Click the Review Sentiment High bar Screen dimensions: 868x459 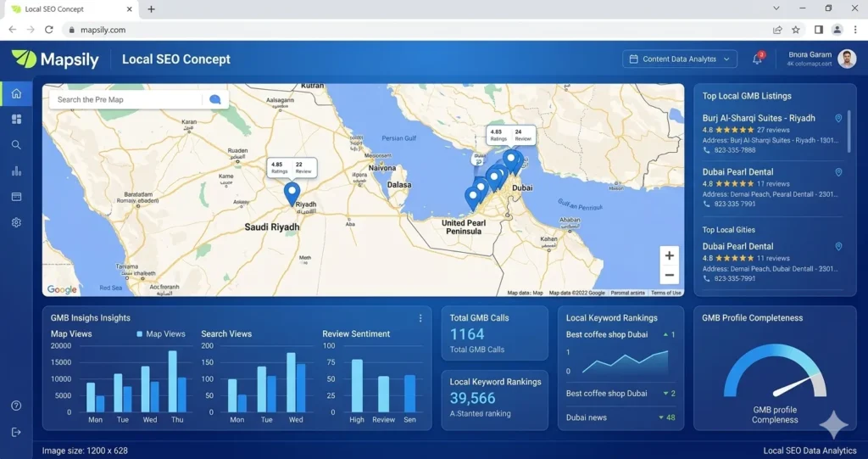coord(357,386)
